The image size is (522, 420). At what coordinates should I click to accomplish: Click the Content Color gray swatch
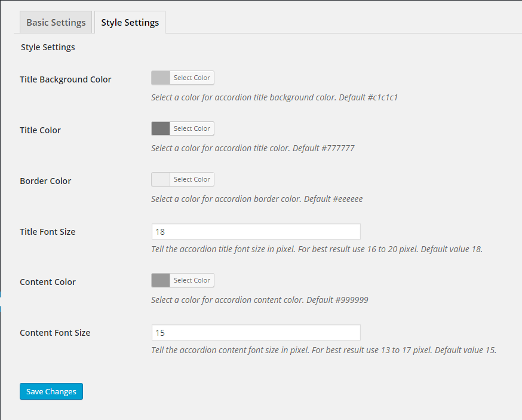point(161,280)
